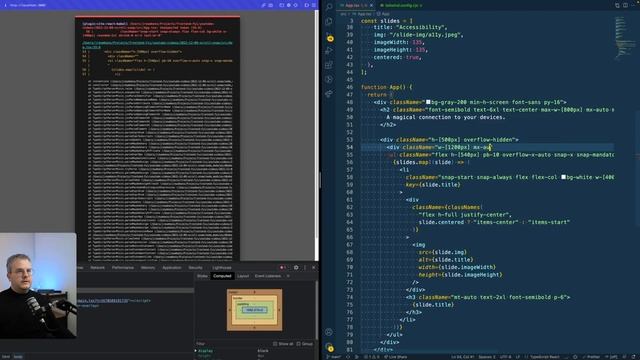Viewport: 640px width, 360px height.
Task: Open the Manage gear with yellow badge
Action: pyautogui.click(x=329, y=347)
